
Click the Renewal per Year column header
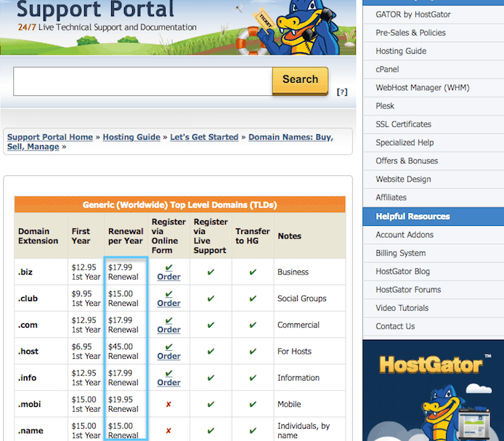(x=126, y=236)
